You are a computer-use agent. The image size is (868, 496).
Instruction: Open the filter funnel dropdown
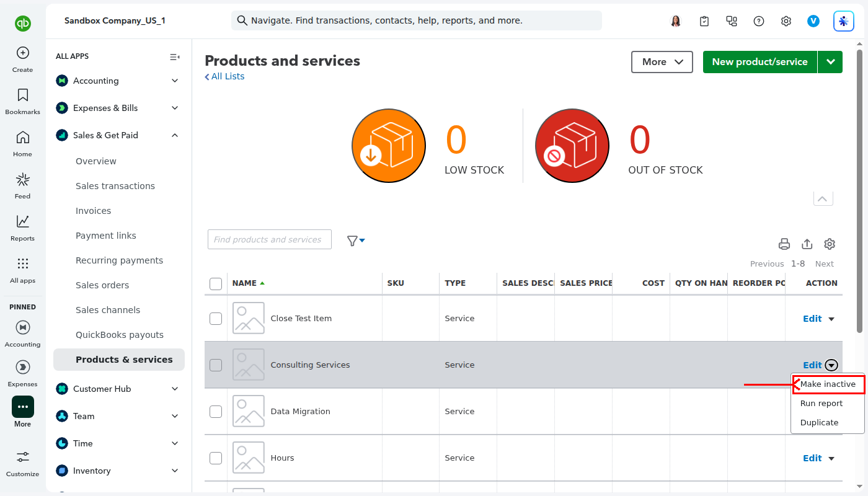[x=356, y=241]
